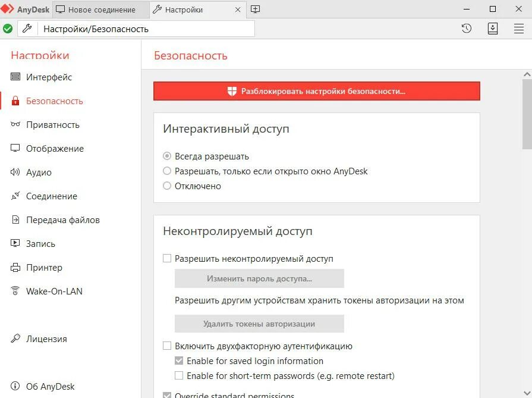532x398 pixels.
Task: Toggle Enable for short-term passwords checkbox
Action: coord(179,375)
